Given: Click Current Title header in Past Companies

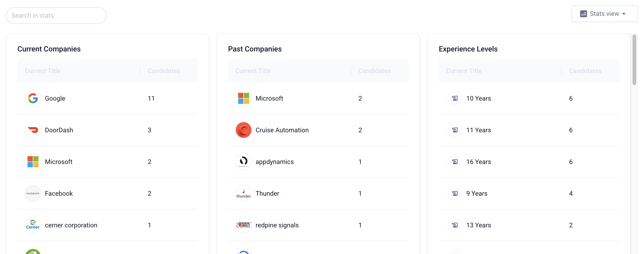Looking at the screenshot, I should (253, 71).
